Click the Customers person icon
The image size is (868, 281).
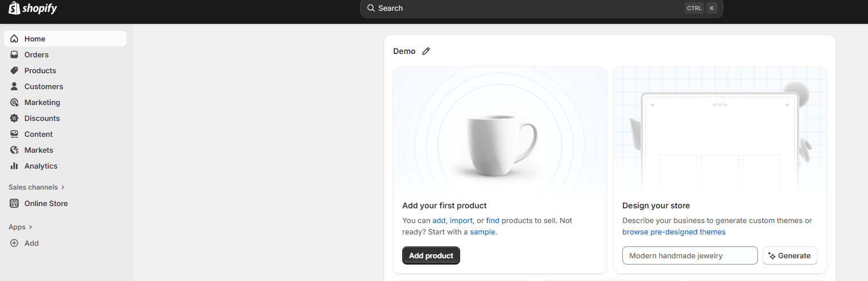pos(14,86)
